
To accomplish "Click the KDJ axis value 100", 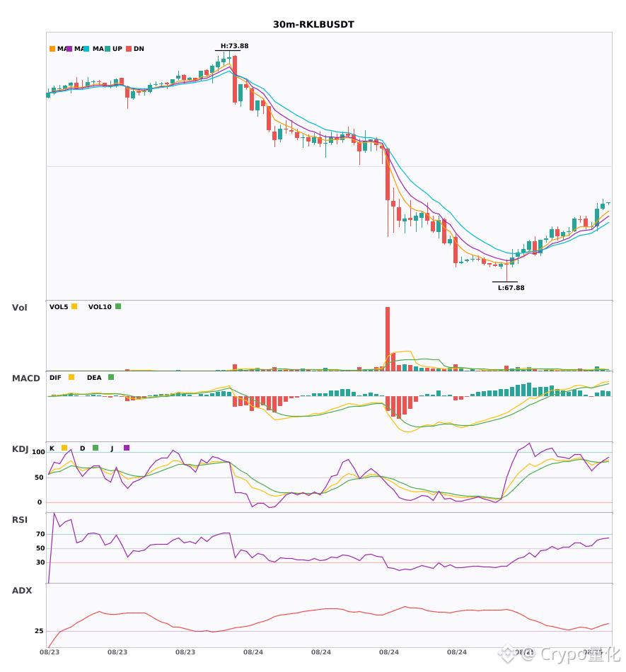I will point(38,452).
